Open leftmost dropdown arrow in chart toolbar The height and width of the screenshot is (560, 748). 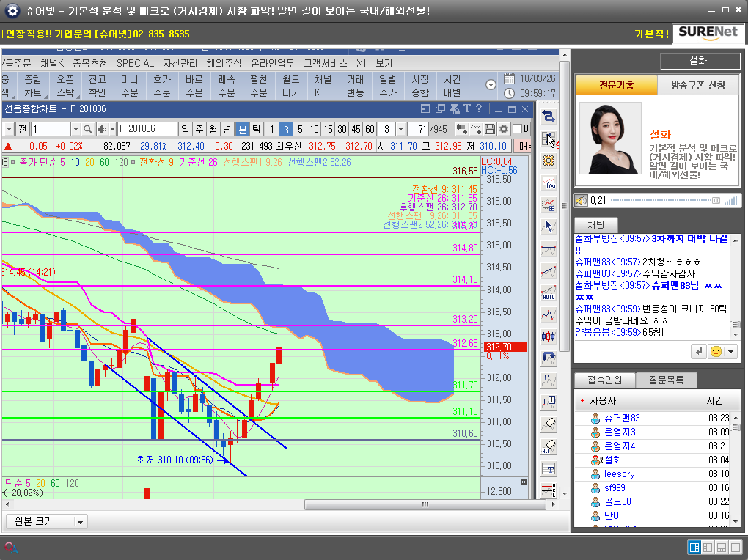[x=9, y=129]
